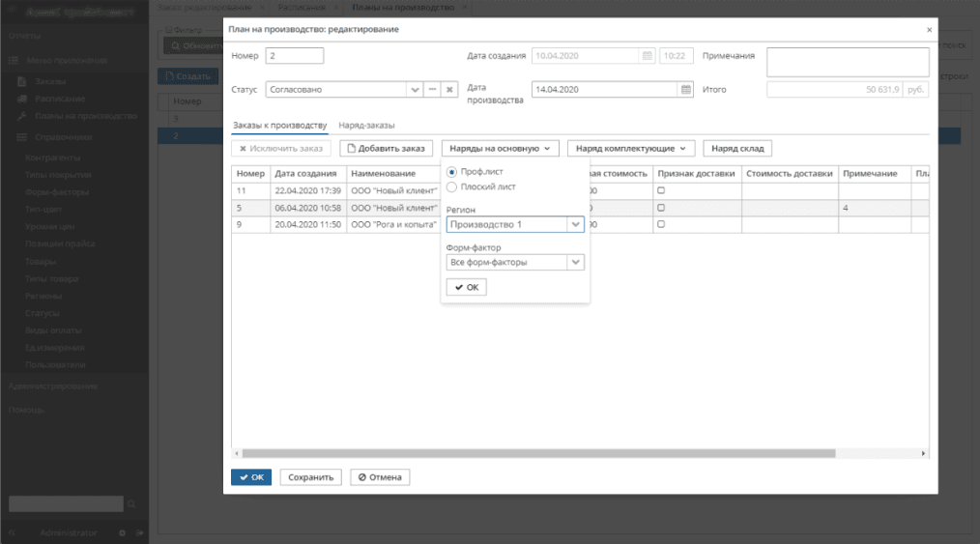Open Форм-факторы in sidebar

pos(57,191)
